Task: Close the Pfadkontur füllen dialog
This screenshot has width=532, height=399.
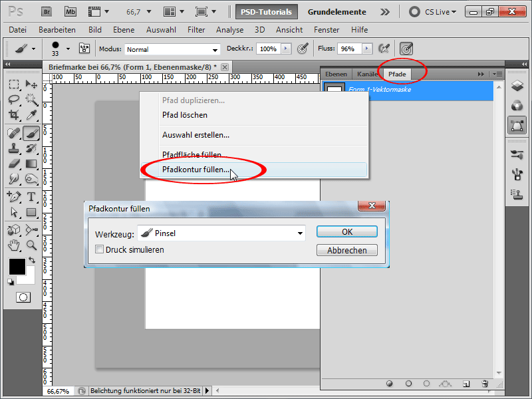Action: pyautogui.click(x=372, y=205)
